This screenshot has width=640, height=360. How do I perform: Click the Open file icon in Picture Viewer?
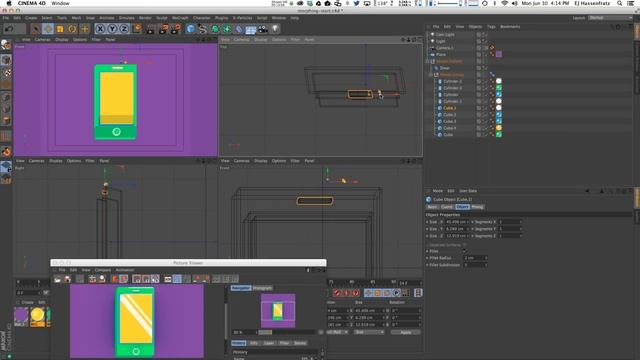coord(58,279)
